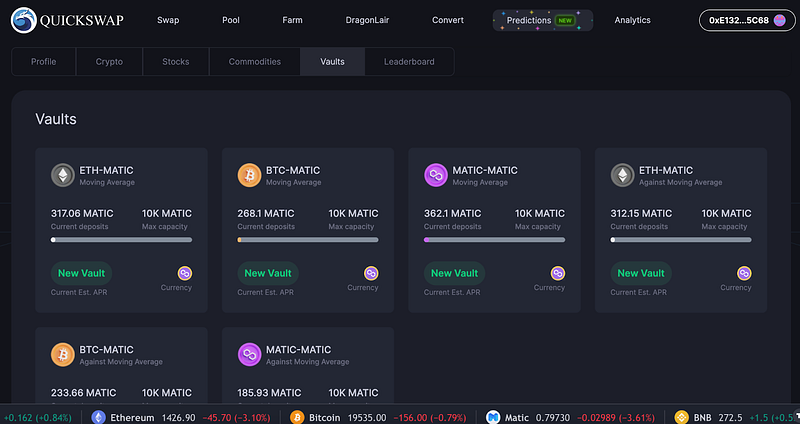The height and width of the screenshot is (424, 800).
Task: Click the Polygon icon on MATIC-MATIC Moving Average vault
Action: (x=436, y=176)
